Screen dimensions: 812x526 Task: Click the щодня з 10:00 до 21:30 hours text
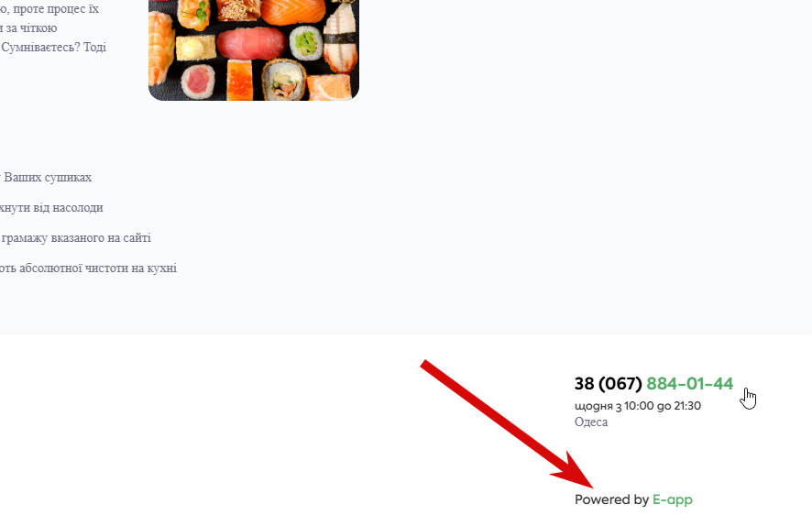638,406
